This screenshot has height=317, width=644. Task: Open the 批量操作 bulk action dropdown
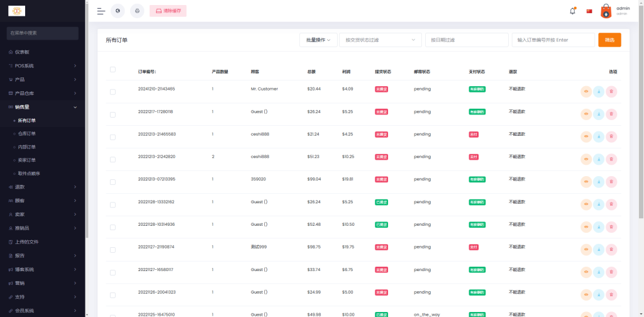tap(318, 40)
